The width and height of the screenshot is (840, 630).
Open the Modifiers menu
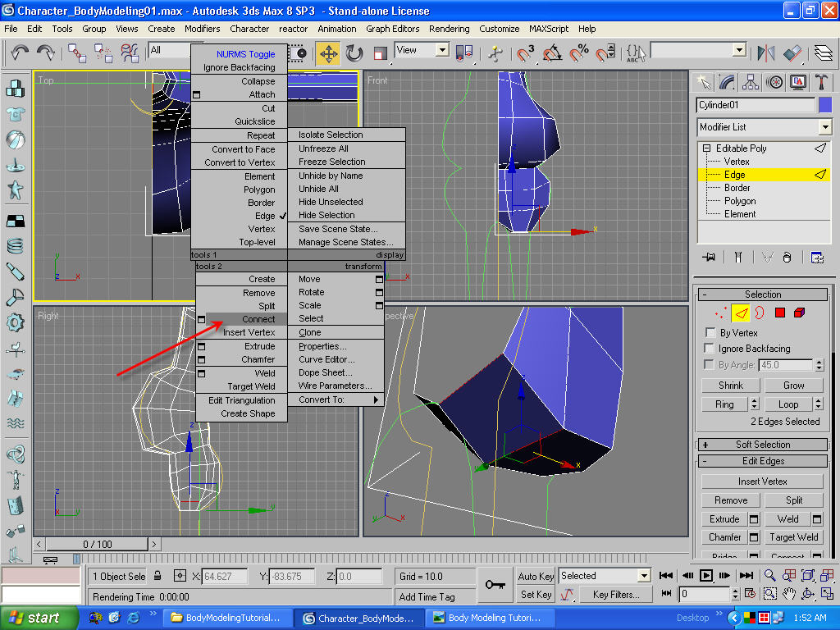coord(203,29)
